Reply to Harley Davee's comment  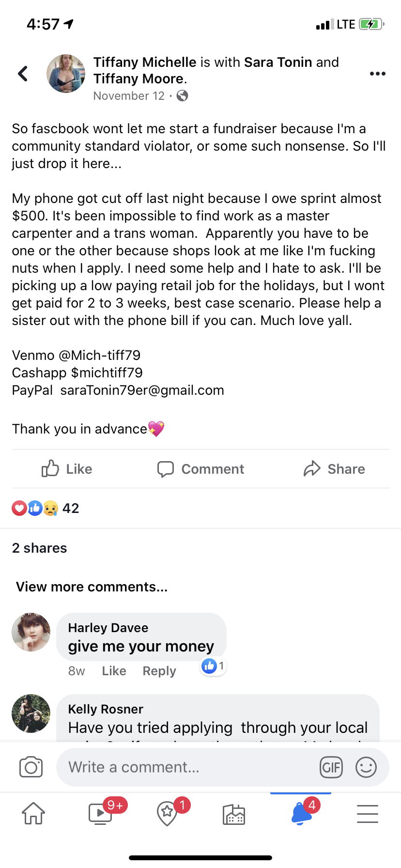coord(159,671)
